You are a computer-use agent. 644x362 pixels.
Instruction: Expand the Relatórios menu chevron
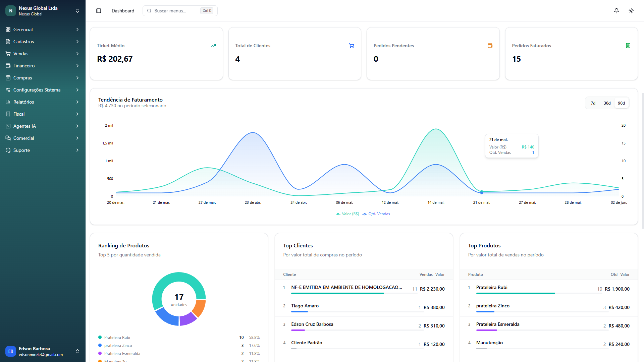coord(77,102)
